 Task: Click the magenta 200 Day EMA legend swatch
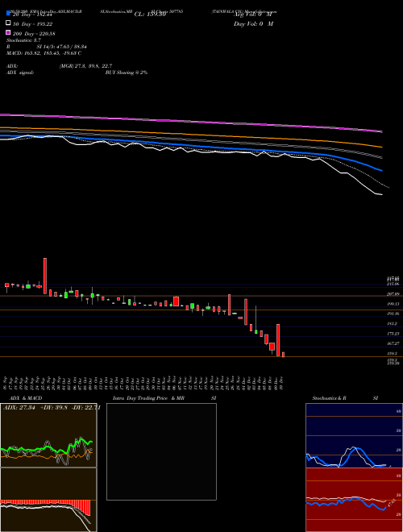pos(9,32)
